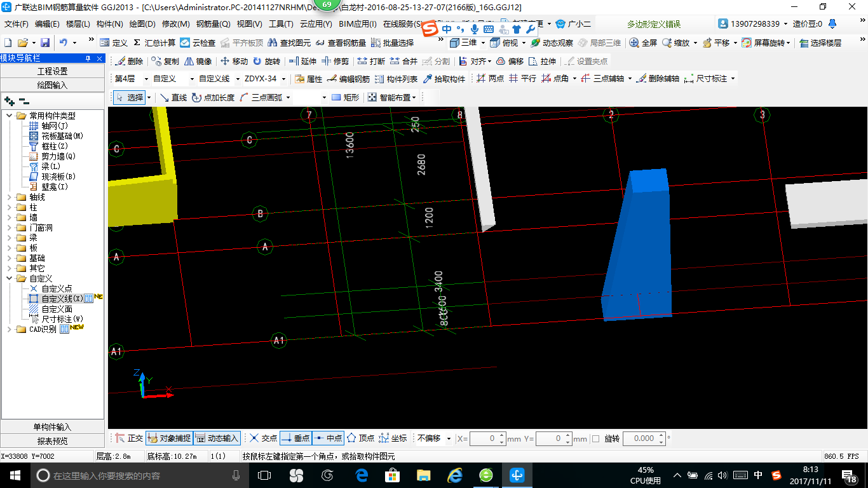Click 编辑钢筋 edit rebar tool

[x=348, y=79]
